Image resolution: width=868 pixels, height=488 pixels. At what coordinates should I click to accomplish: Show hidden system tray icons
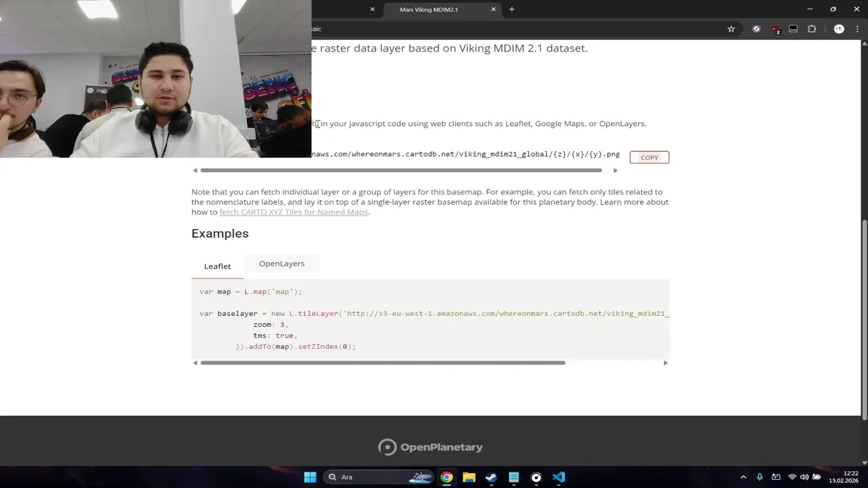tap(743, 477)
